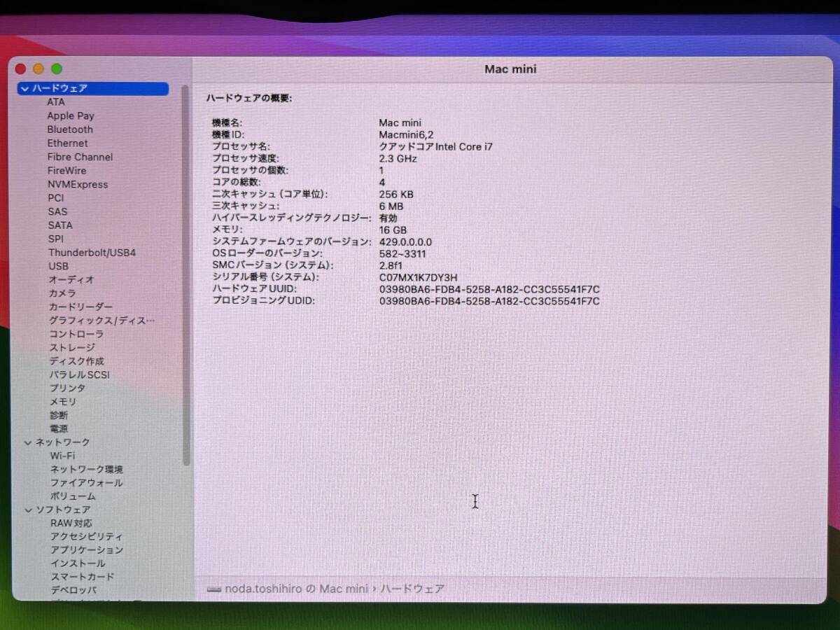The image size is (840, 630).
Task: Click the ハードウェアUUID value
Action: (489, 290)
